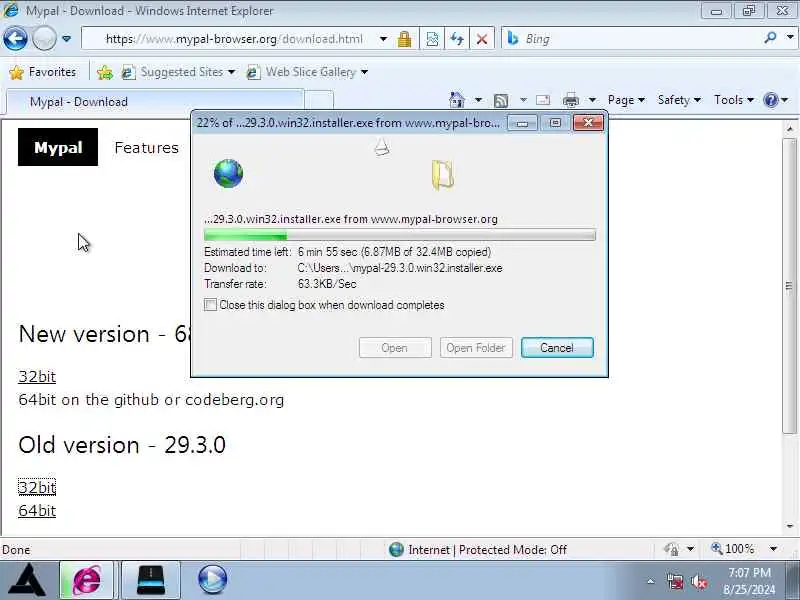This screenshot has width=800, height=600.
Task: View the security lock icon report
Action: coord(405,39)
